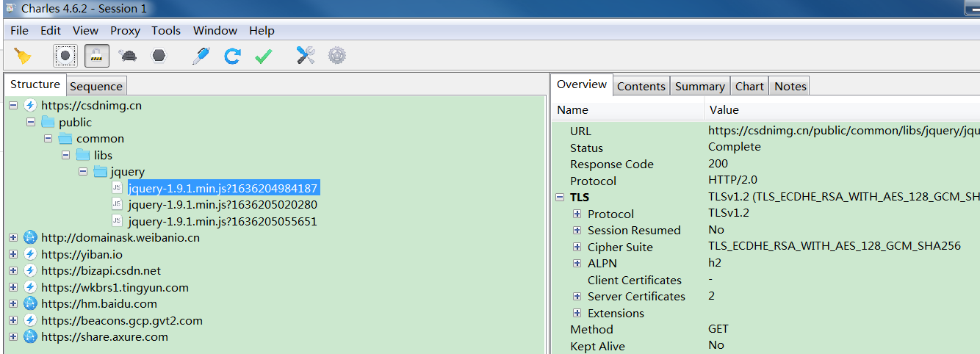Open the Tools wrench icon
This screenshot has width=980, height=354.
coord(306,56)
